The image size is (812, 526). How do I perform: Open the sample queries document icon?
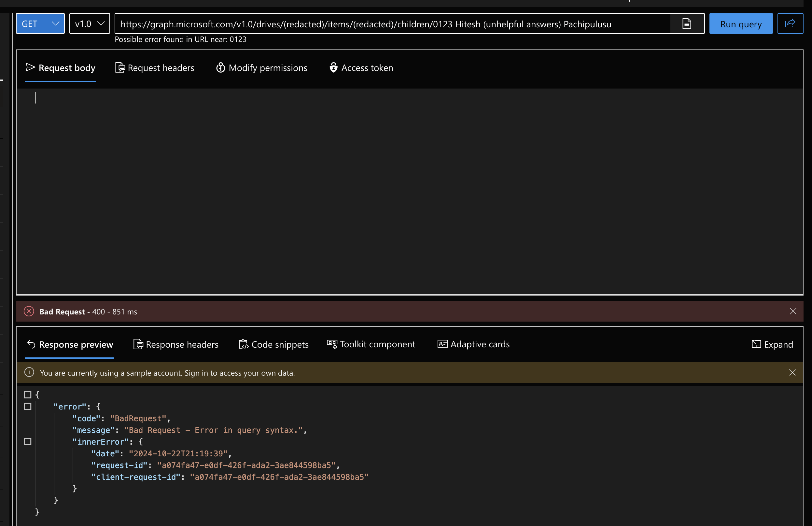[x=686, y=23]
